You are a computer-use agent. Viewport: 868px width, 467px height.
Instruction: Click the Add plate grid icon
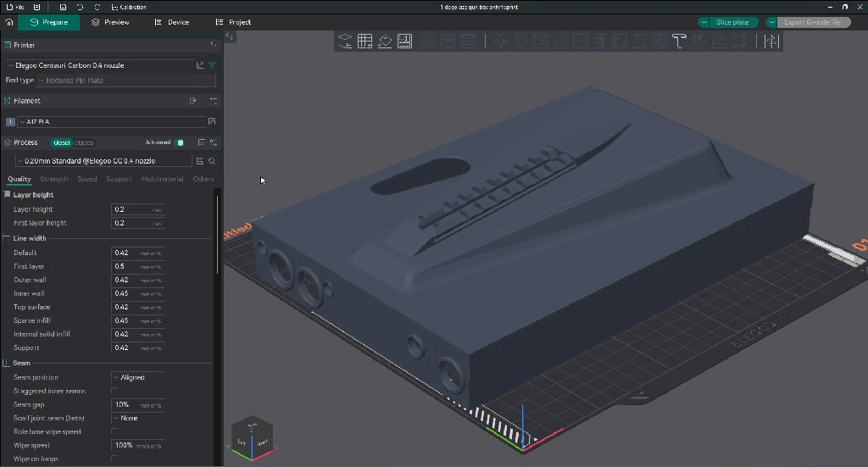[x=364, y=41]
